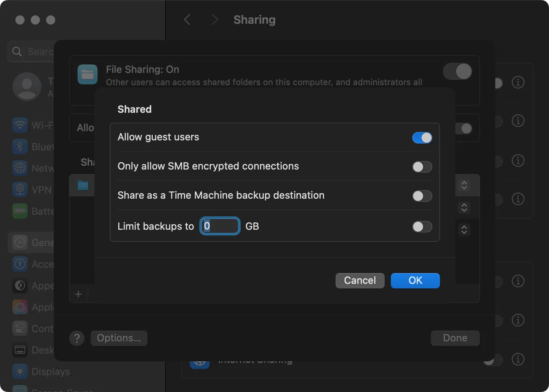Open the bottom chevron selector

464,230
